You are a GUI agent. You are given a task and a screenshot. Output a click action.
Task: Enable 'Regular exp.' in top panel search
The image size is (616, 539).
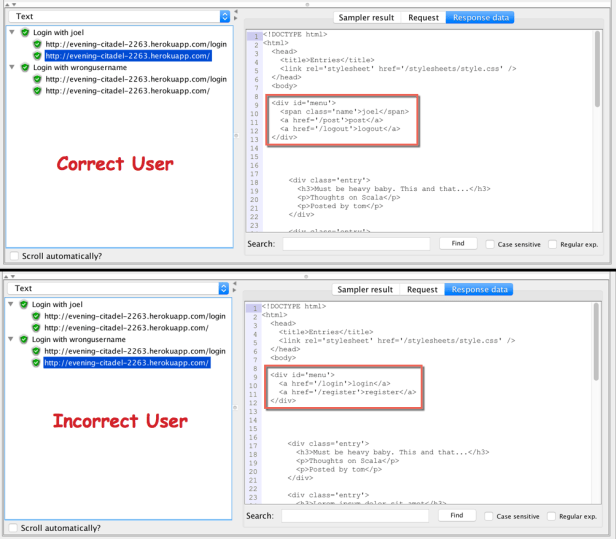pyautogui.click(x=552, y=244)
